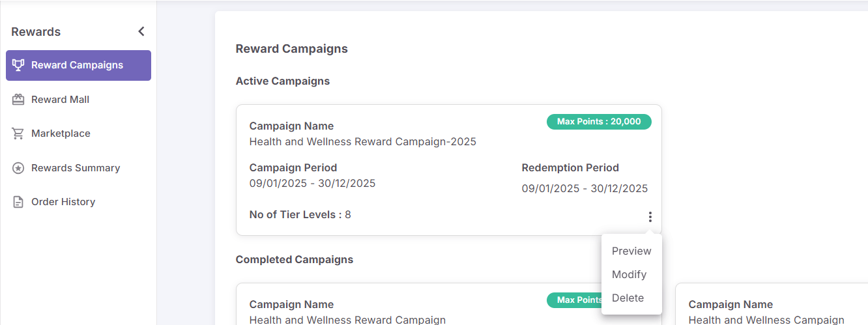Select Delete from the campaign menu
This screenshot has height=325, width=868.
click(x=628, y=298)
